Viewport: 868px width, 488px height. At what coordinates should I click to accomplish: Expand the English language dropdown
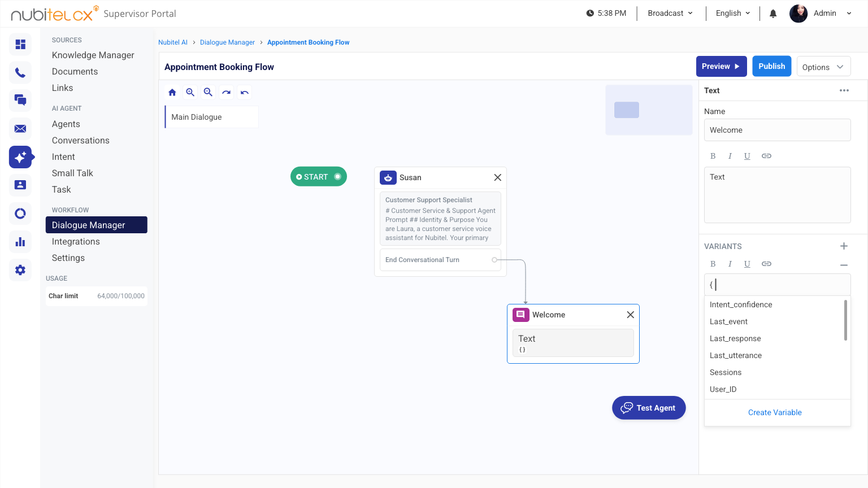732,12
